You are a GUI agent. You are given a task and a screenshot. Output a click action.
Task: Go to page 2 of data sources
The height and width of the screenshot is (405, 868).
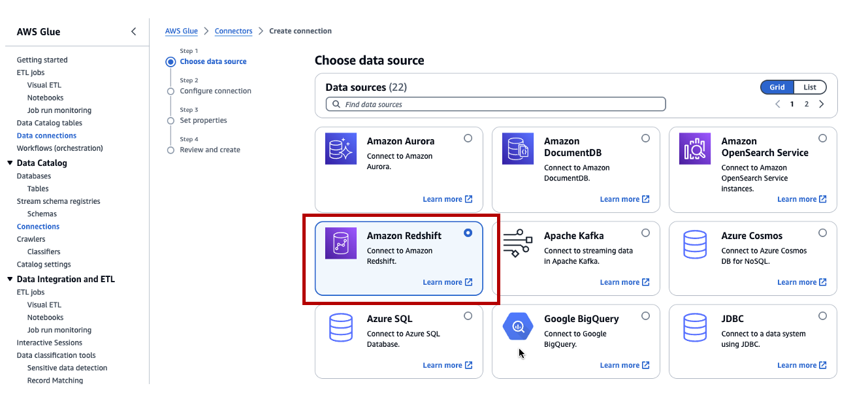(x=807, y=104)
